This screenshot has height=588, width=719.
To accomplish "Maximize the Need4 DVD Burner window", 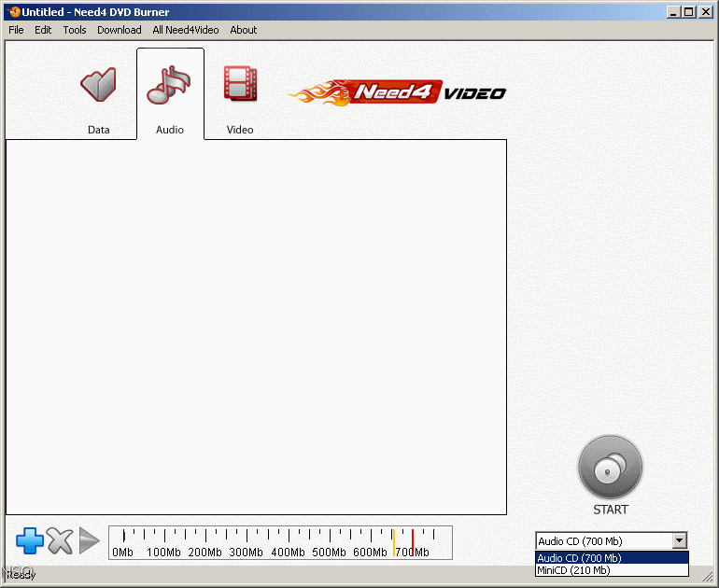I will pos(689,12).
